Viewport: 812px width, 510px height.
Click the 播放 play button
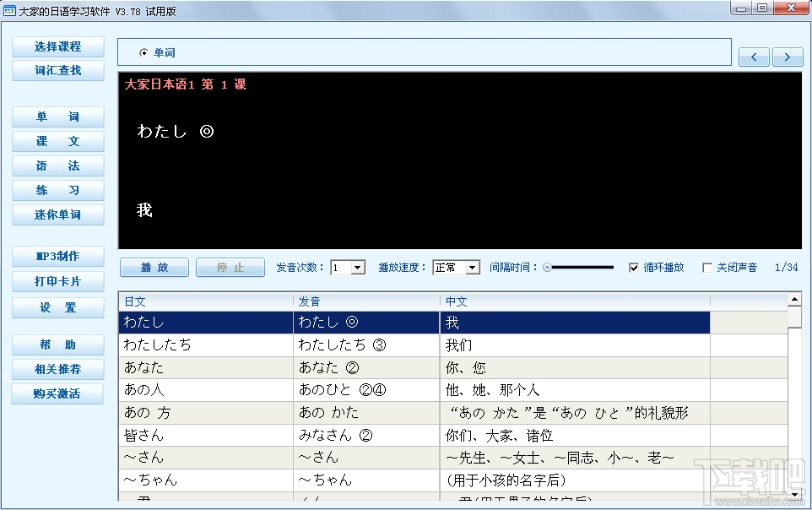coord(154,268)
